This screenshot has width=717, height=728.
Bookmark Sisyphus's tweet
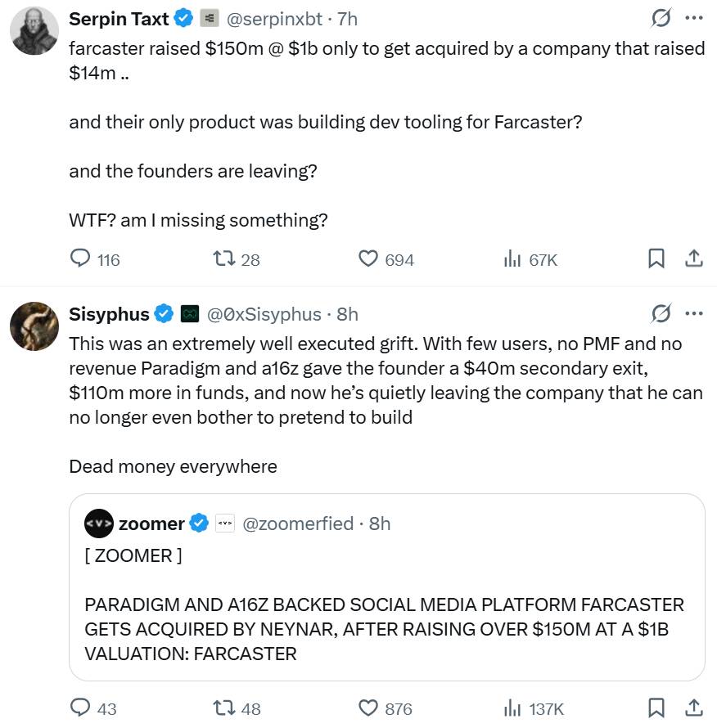[x=656, y=708]
